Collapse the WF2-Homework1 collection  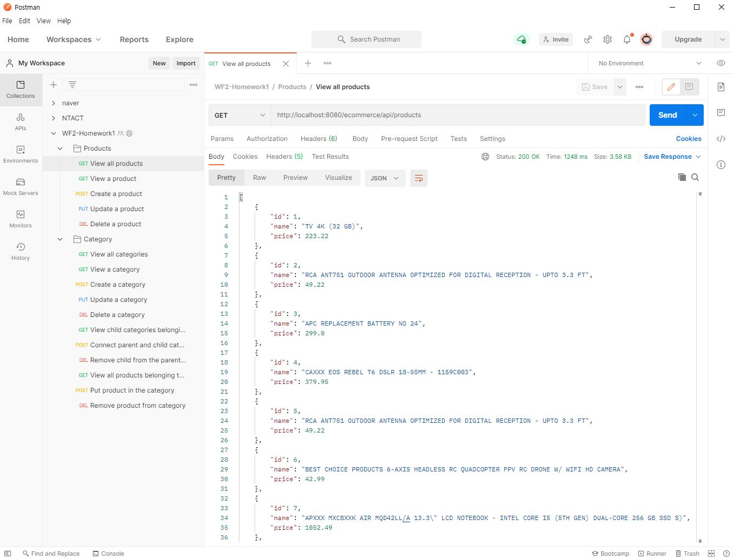pos(54,133)
